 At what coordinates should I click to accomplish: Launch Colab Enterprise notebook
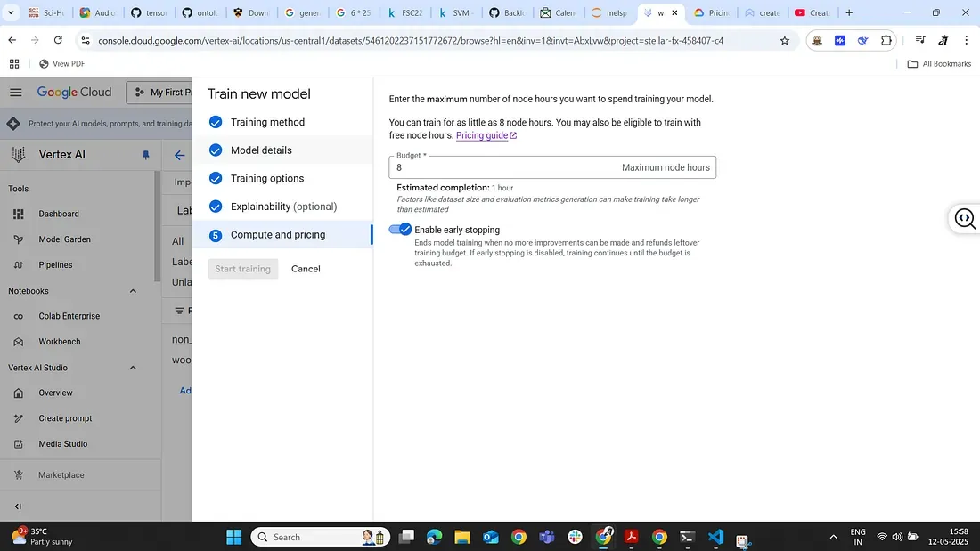pos(71,316)
